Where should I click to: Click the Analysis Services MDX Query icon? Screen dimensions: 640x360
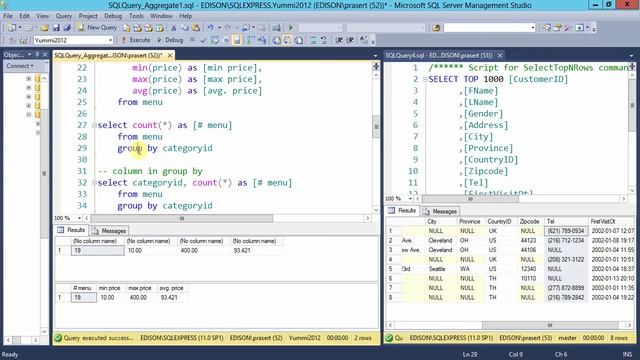coord(138,28)
